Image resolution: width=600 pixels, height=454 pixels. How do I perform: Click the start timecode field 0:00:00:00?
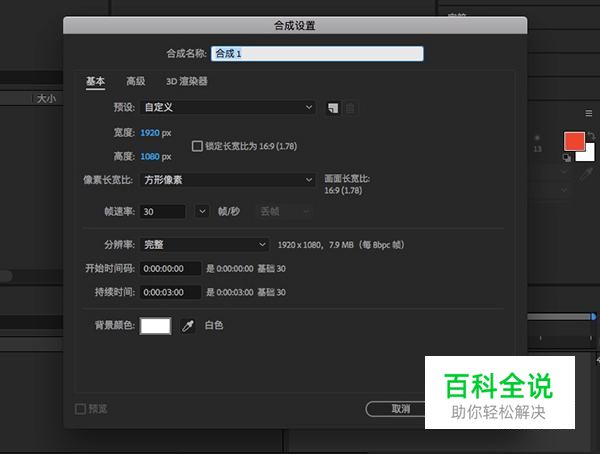[170, 269]
